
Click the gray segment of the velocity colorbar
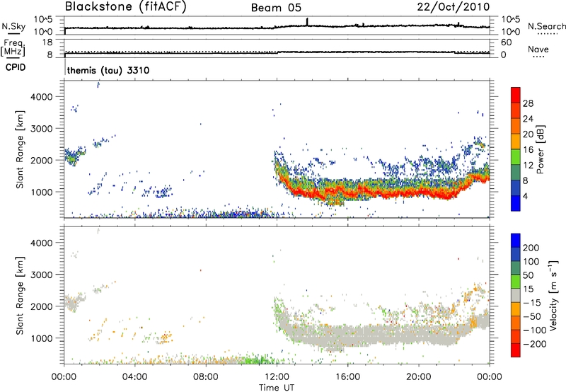tap(516, 296)
